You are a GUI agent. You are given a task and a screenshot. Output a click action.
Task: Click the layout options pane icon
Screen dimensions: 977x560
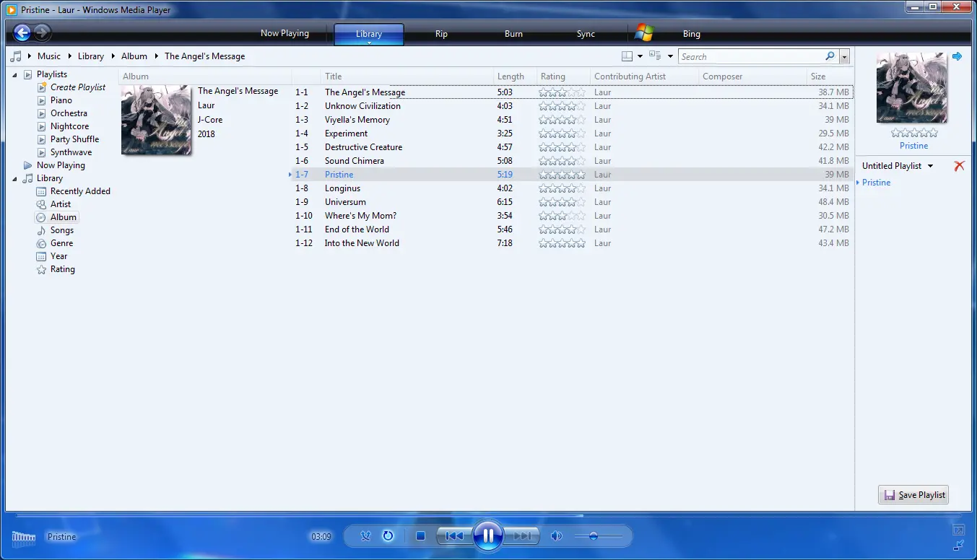pyautogui.click(x=628, y=56)
